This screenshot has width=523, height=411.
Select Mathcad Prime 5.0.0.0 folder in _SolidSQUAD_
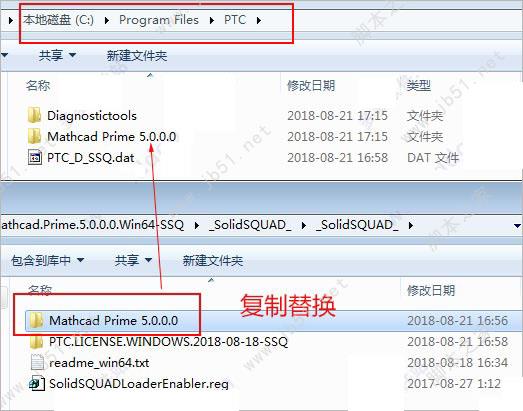tap(113, 321)
